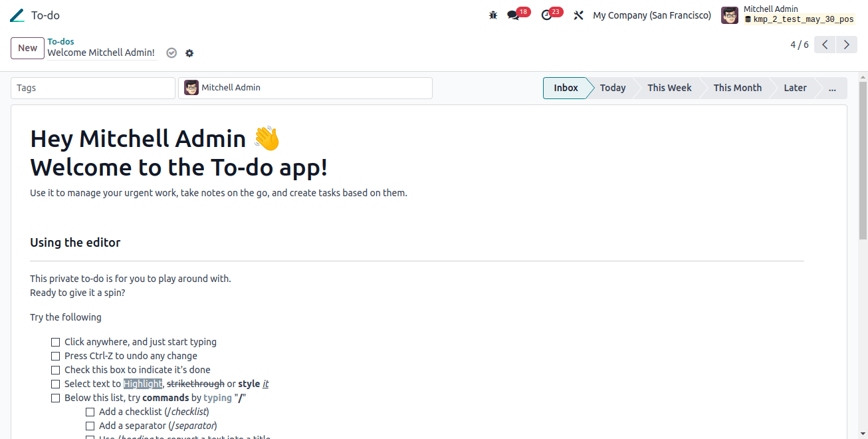Go to the next record arrow
This screenshot has height=439, width=868.
click(846, 45)
